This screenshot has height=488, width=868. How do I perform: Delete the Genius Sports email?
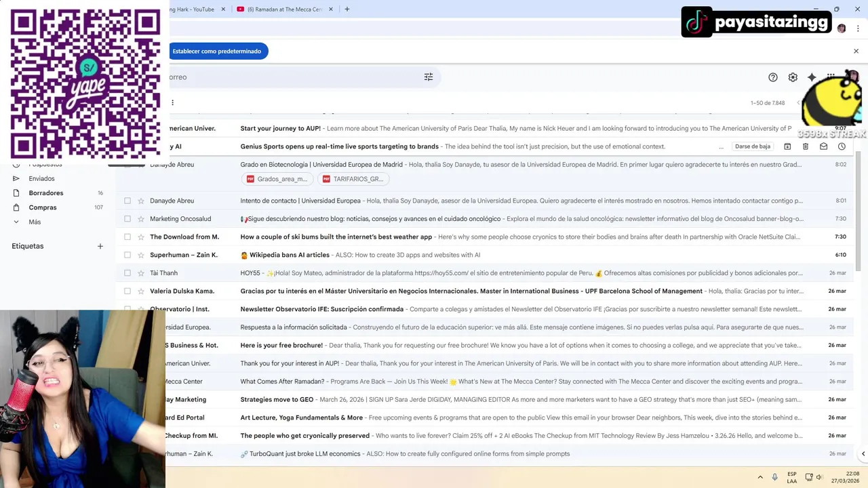pos(806,146)
